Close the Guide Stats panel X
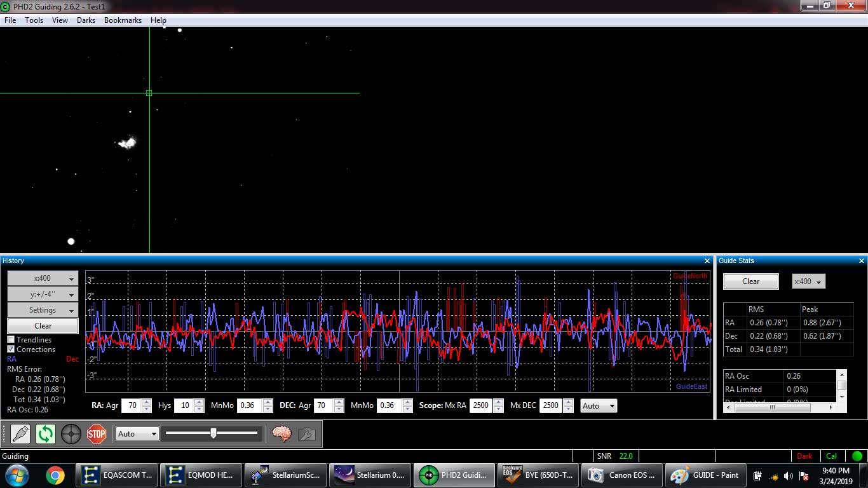The width and height of the screenshot is (868, 488). [x=862, y=261]
